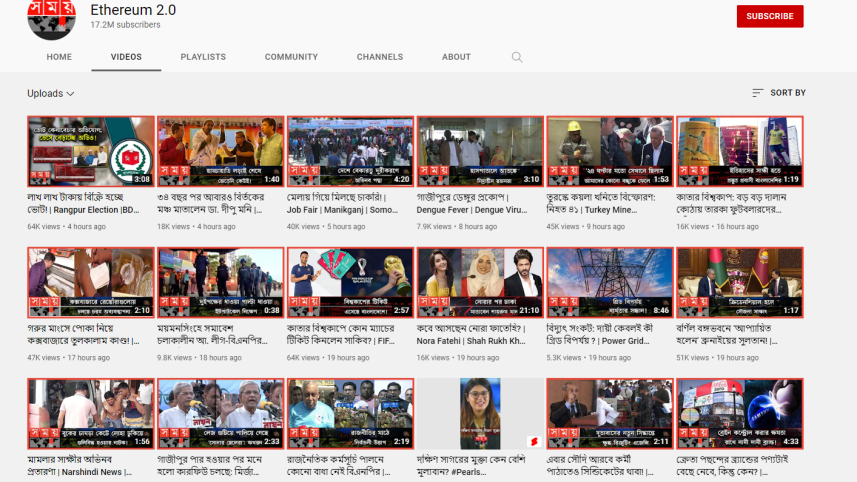Play the 1:17 Bangabhaban meeting thumbnail
Screen dimensions: 857x482
coord(740,283)
